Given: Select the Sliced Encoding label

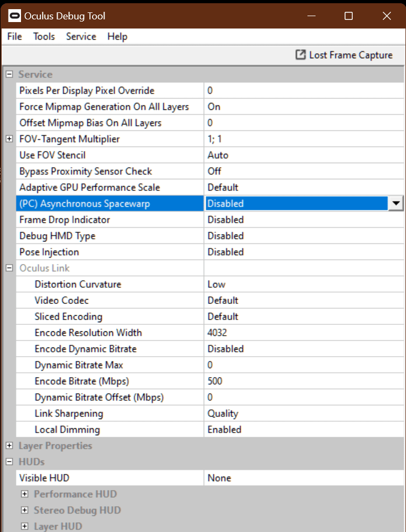Looking at the screenshot, I should [68, 316].
